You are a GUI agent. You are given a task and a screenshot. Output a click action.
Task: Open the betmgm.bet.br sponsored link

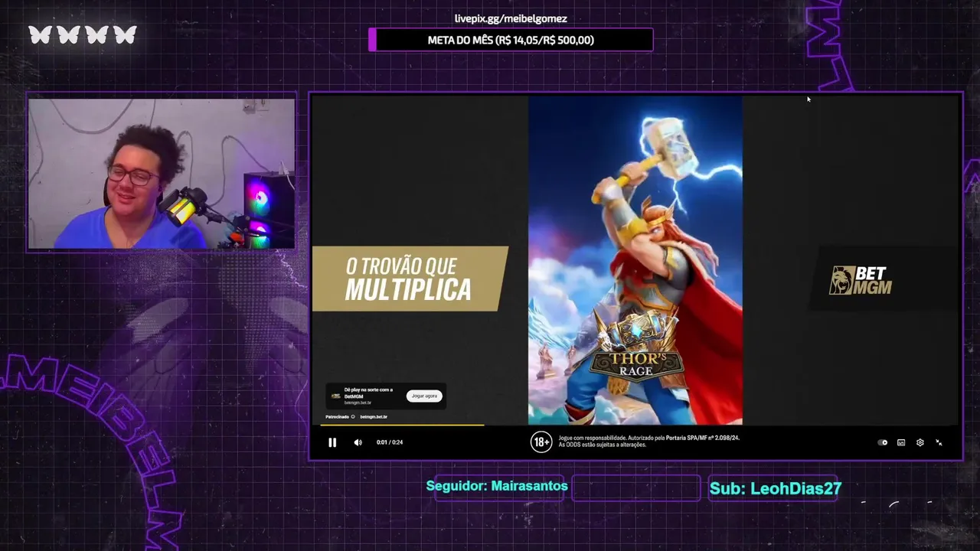pyautogui.click(x=374, y=417)
